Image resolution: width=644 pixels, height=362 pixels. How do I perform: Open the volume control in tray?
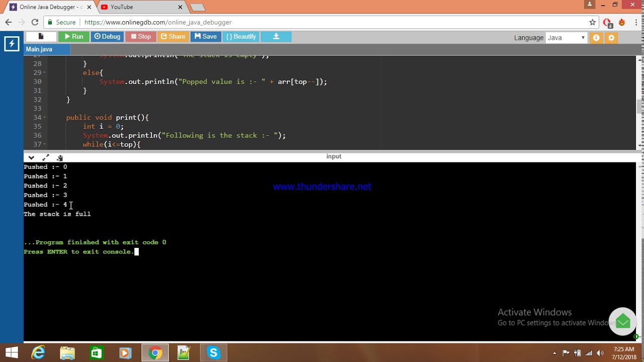point(600,353)
